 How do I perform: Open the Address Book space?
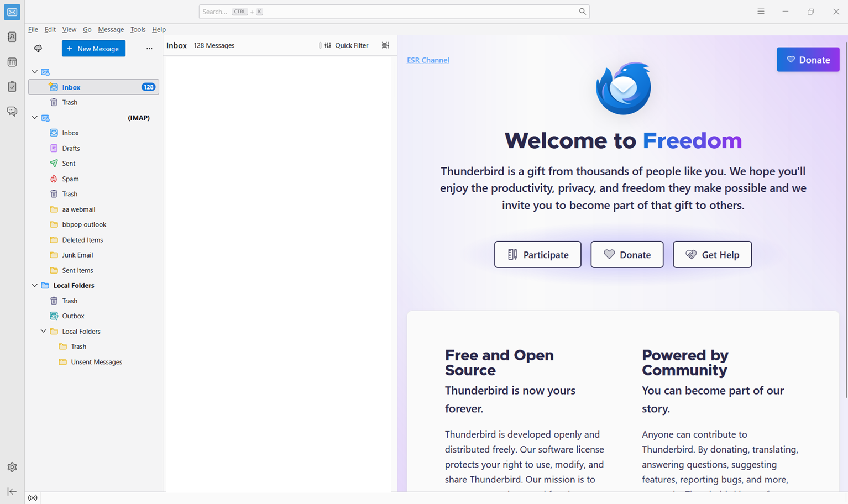[x=12, y=37]
